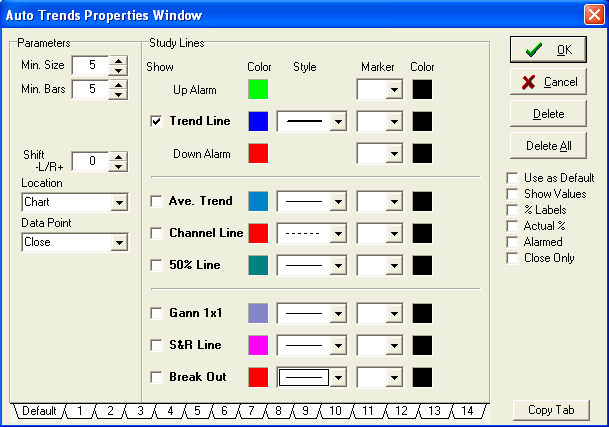Switch to the Default tab
The height and width of the screenshot is (427, 609).
pos(40,411)
